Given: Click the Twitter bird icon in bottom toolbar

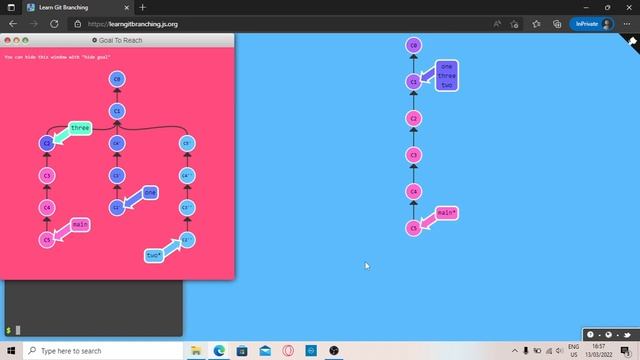Looking at the screenshot, I should coord(627,335).
